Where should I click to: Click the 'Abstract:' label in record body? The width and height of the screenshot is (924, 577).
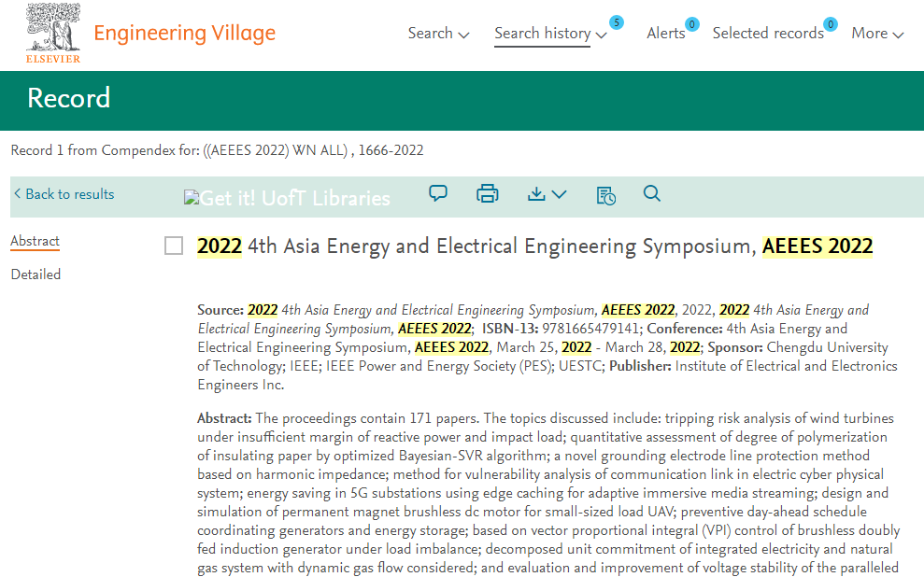pos(224,418)
